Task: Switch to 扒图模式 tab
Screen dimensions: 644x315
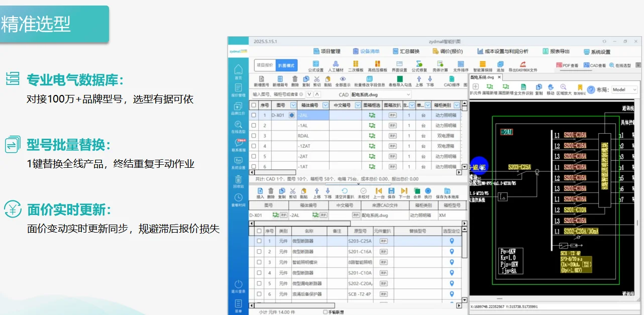Action: click(286, 65)
